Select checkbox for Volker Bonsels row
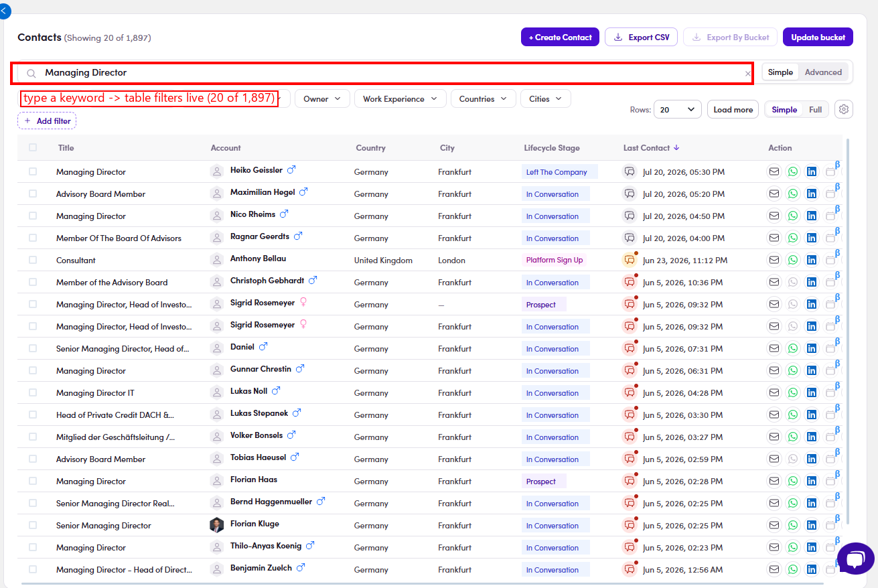Image resolution: width=878 pixels, height=588 pixels. click(x=33, y=437)
